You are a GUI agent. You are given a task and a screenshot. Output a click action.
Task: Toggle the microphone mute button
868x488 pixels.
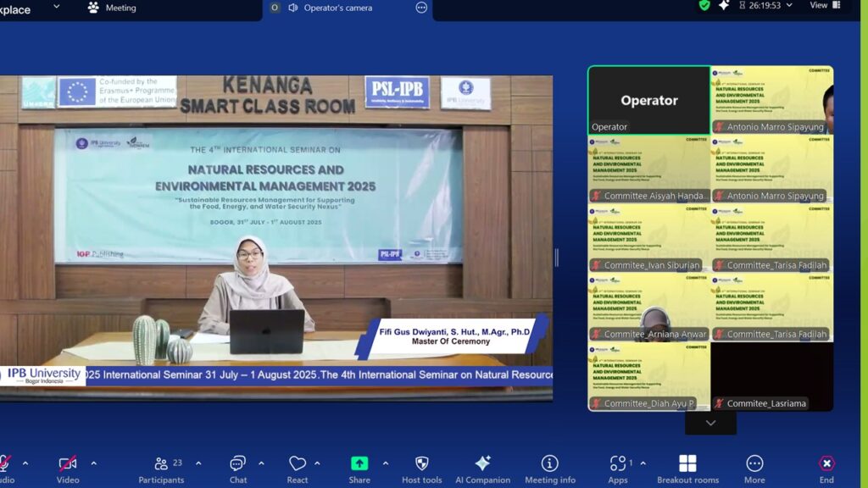click(5, 464)
